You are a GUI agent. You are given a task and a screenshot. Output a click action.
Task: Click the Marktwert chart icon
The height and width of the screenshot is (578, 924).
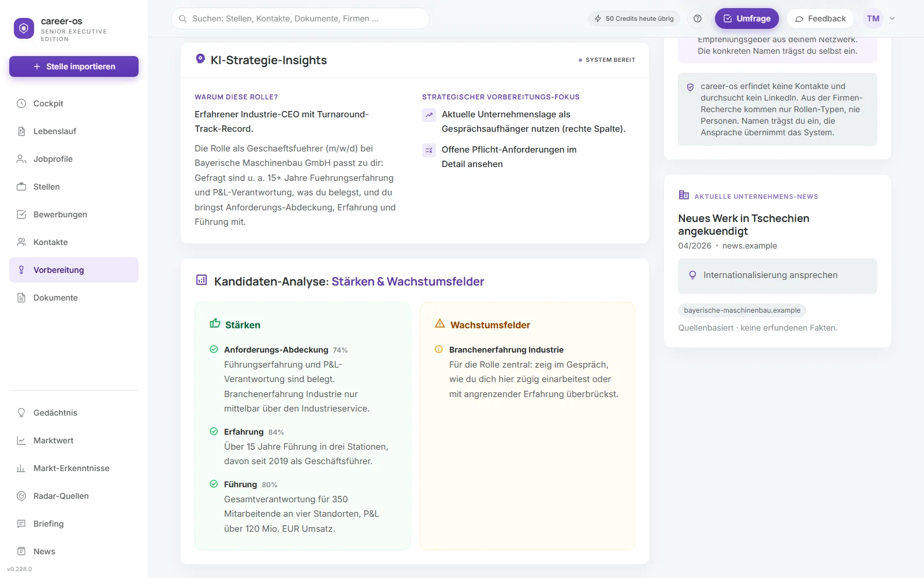coord(21,440)
